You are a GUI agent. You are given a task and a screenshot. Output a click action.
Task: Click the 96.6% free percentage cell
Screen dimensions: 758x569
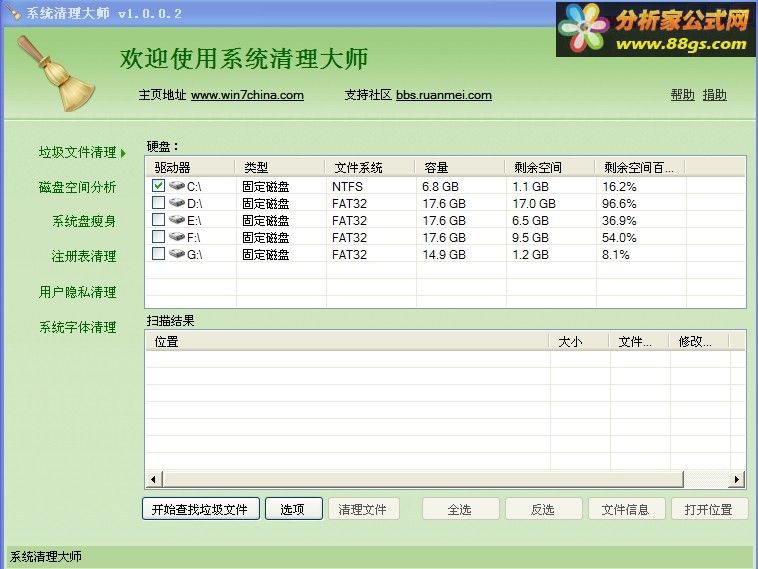pyautogui.click(x=619, y=204)
